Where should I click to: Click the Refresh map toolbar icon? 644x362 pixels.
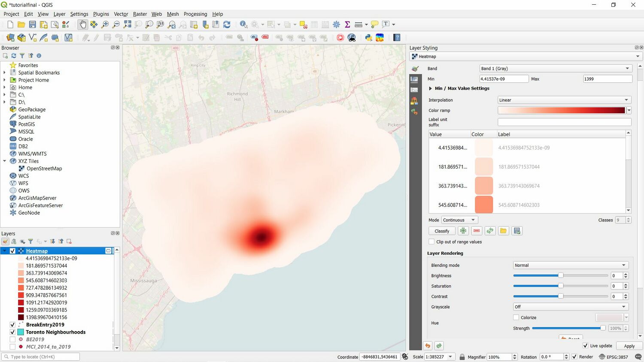click(227, 24)
